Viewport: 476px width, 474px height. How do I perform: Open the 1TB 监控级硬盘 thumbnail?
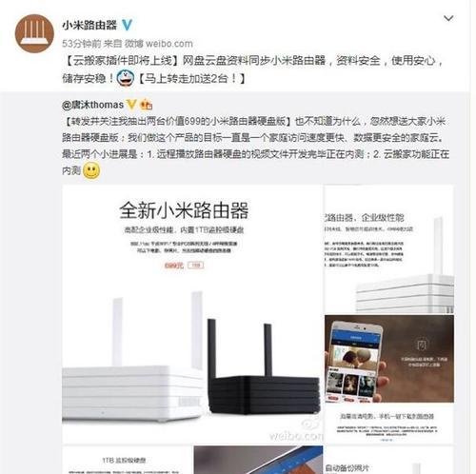coord(127,460)
